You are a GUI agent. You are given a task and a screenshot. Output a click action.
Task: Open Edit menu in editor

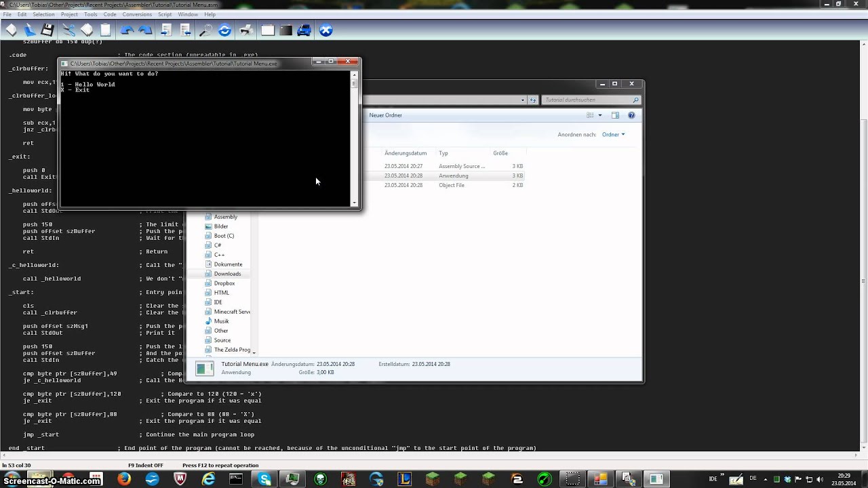click(22, 14)
